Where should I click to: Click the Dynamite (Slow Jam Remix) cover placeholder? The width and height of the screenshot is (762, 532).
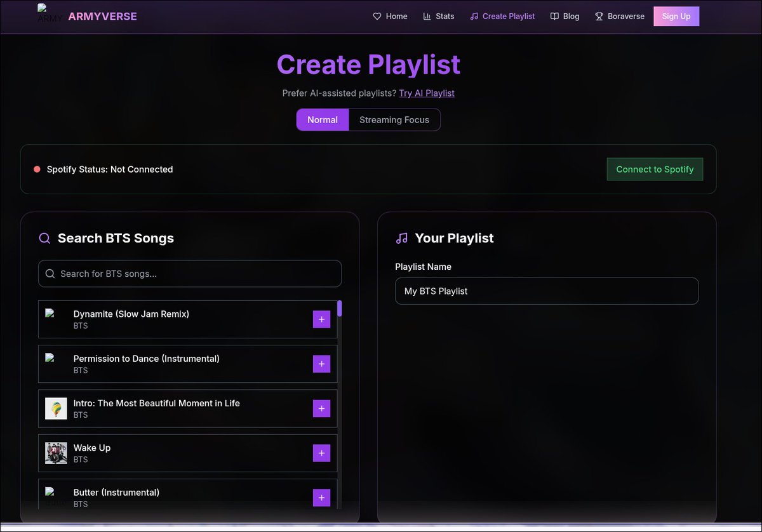pyautogui.click(x=56, y=319)
